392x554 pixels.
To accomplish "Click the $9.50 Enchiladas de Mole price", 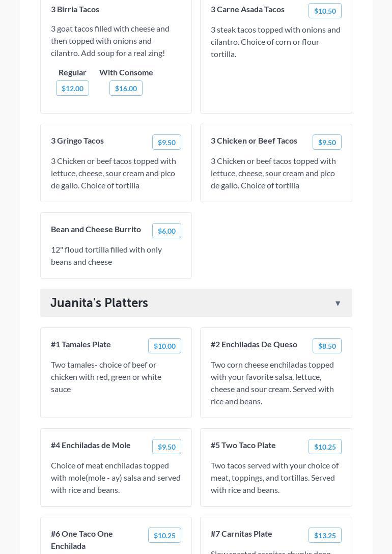I will click(166, 447).
